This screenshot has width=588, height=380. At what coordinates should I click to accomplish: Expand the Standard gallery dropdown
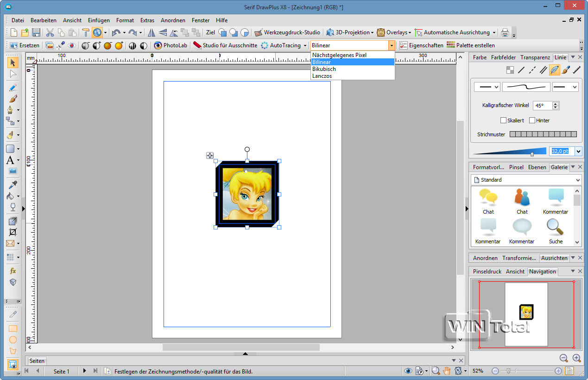[x=577, y=180]
